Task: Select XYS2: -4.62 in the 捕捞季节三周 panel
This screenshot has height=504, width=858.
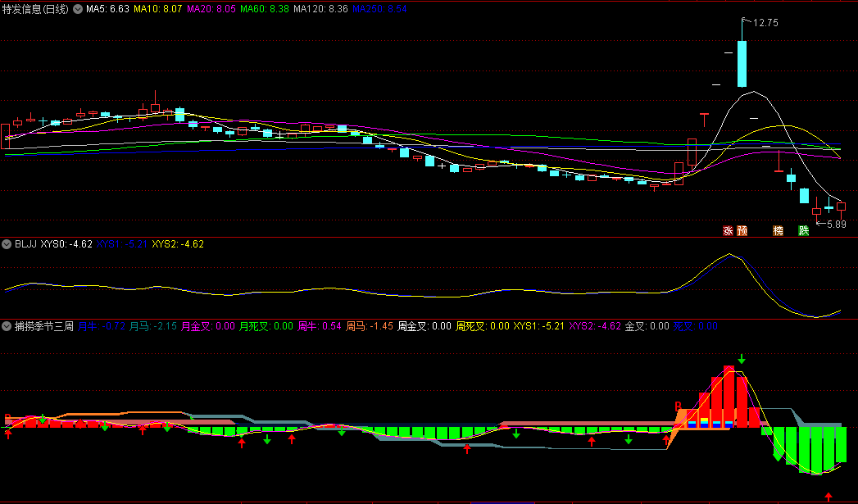Action: [x=595, y=326]
